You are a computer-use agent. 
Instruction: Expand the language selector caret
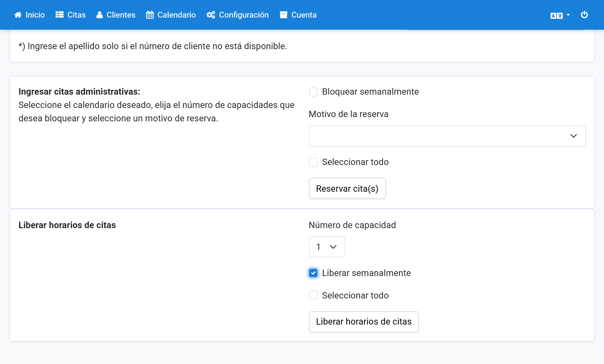pos(568,15)
